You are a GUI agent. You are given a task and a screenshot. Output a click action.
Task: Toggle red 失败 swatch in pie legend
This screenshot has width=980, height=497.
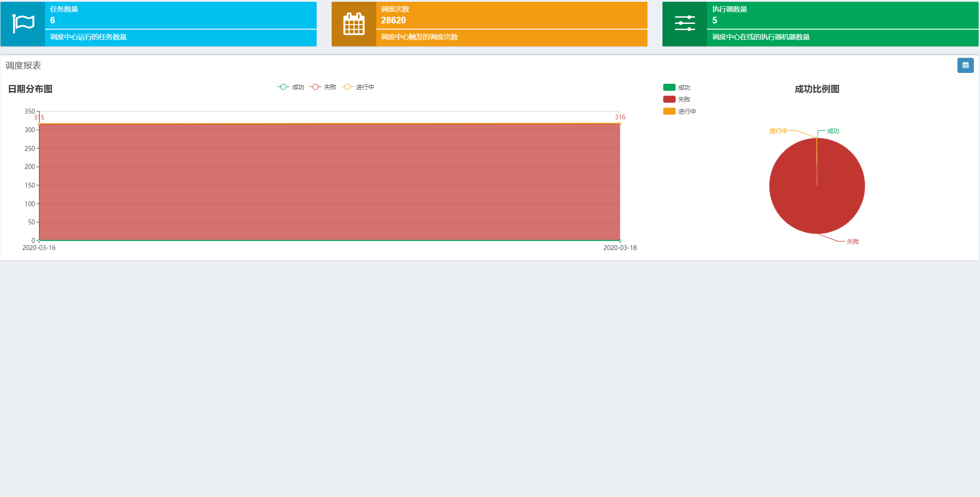tap(669, 99)
